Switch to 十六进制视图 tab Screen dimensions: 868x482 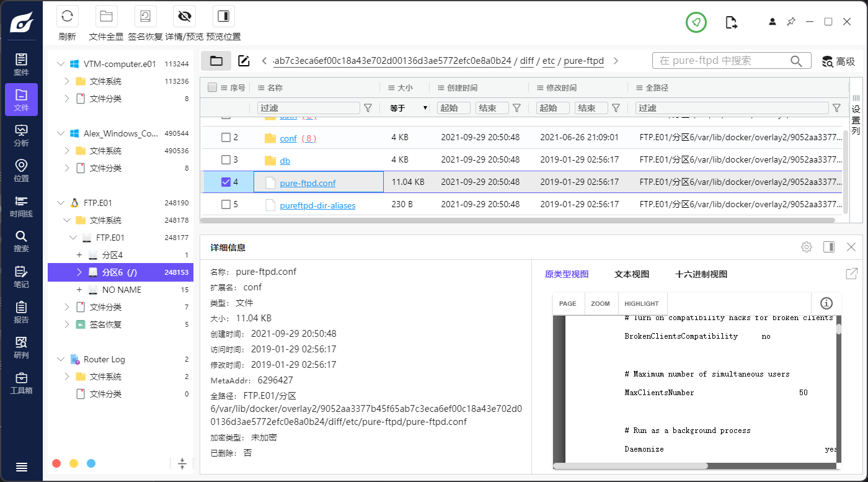(701, 274)
